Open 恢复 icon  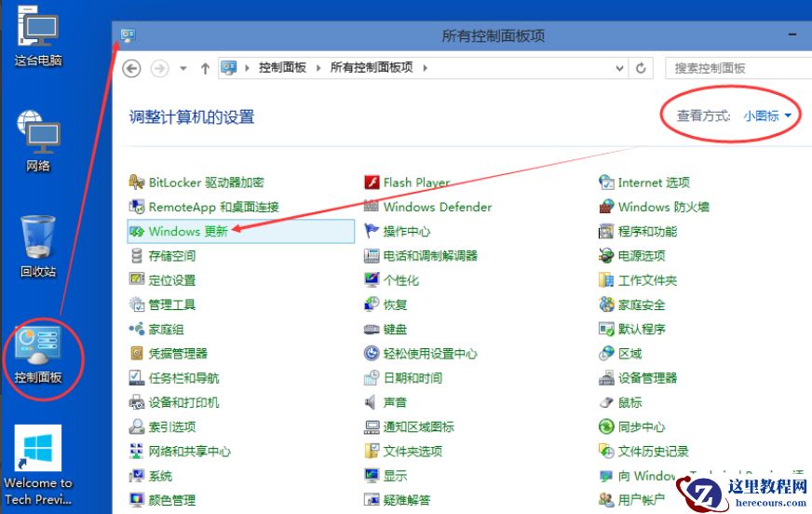pyautogui.click(x=372, y=304)
